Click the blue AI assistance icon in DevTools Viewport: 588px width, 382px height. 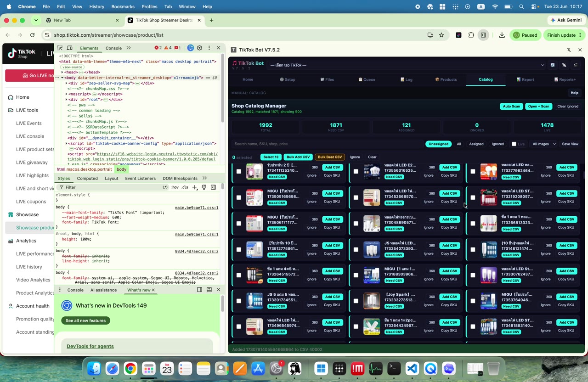191,48
